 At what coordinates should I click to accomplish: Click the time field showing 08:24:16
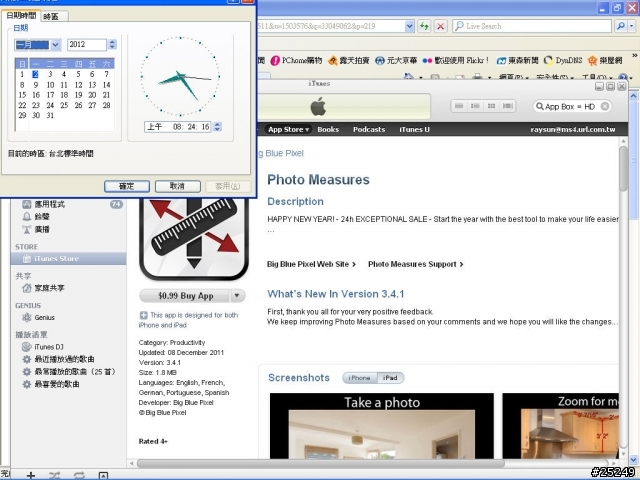point(178,127)
